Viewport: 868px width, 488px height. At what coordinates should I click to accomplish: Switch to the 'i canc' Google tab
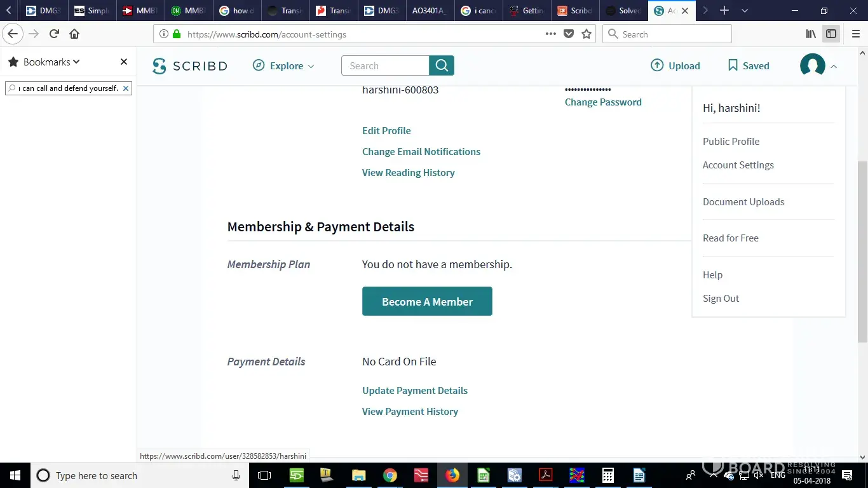(x=478, y=11)
